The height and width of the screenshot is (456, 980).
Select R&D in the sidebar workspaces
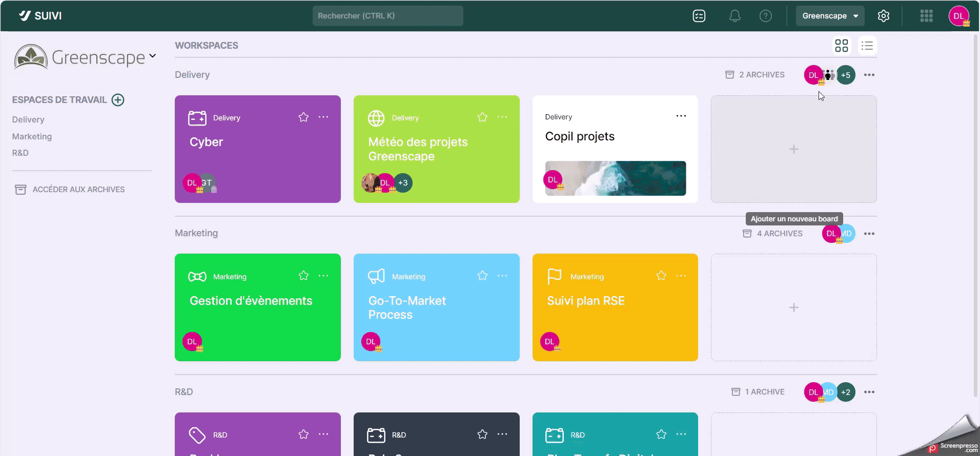pos(21,153)
